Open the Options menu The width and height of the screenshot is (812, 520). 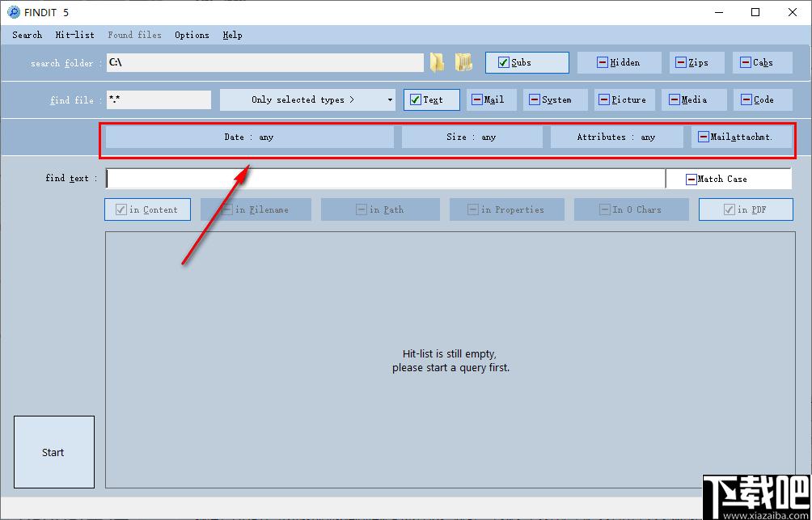pyautogui.click(x=192, y=36)
